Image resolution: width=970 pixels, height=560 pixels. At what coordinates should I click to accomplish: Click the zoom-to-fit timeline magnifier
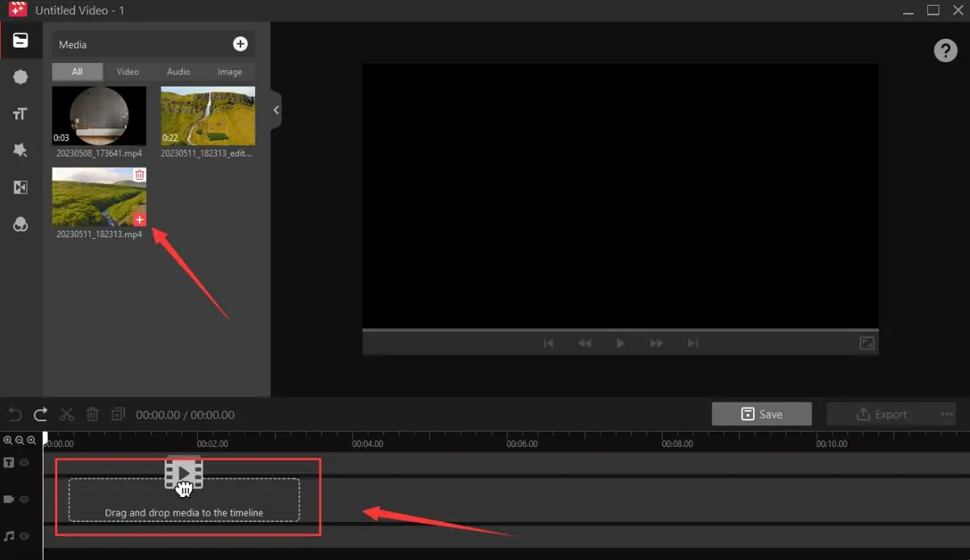click(x=31, y=441)
